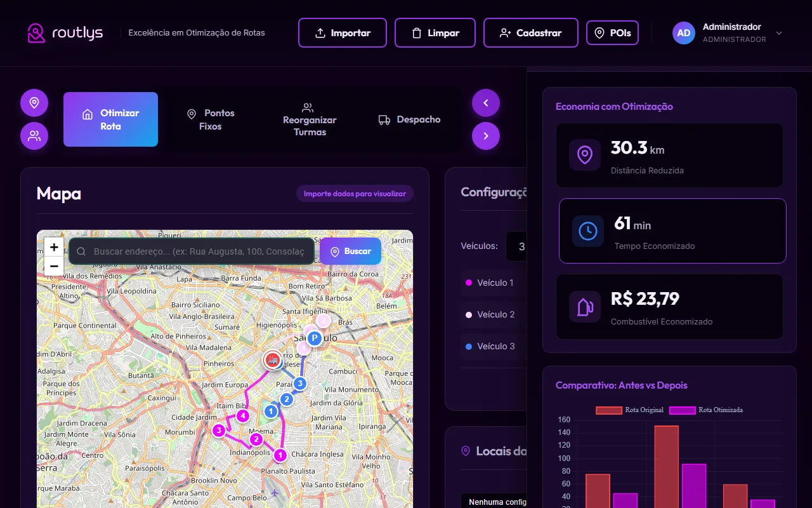
Task: Zoom in on the map
Action: [x=54, y=247]
